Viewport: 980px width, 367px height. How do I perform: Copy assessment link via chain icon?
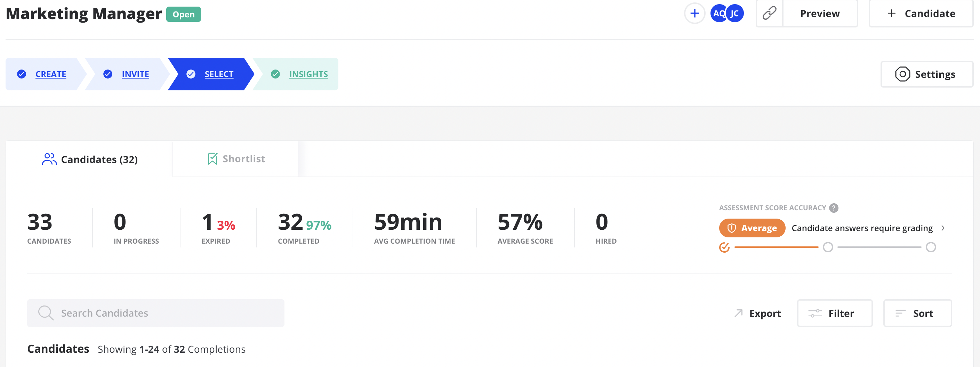(769, 13)
